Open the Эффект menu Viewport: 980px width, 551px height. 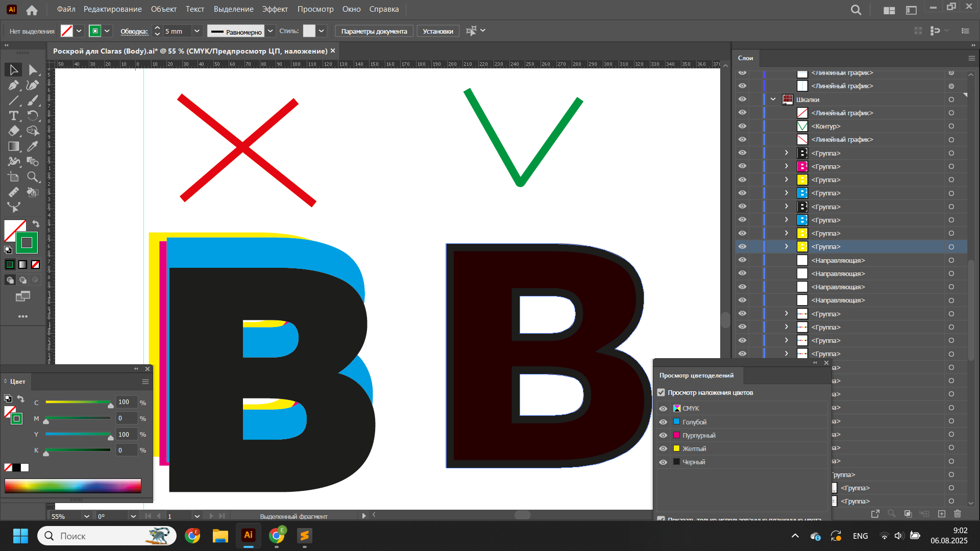click(275, 9)
